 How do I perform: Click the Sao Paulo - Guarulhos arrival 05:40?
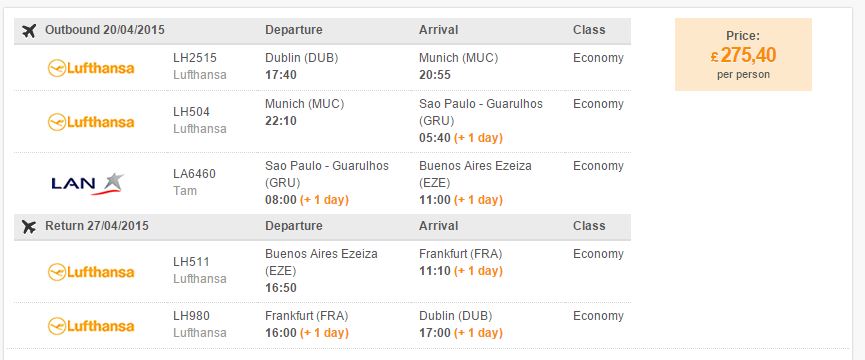(x=481, y=121)
